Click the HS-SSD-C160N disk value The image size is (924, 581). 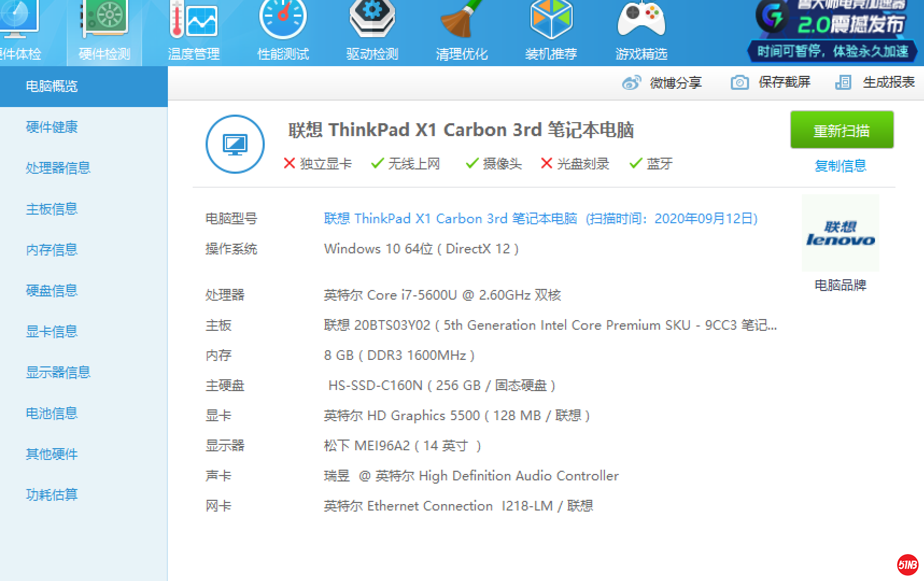[x=442, y=386]
